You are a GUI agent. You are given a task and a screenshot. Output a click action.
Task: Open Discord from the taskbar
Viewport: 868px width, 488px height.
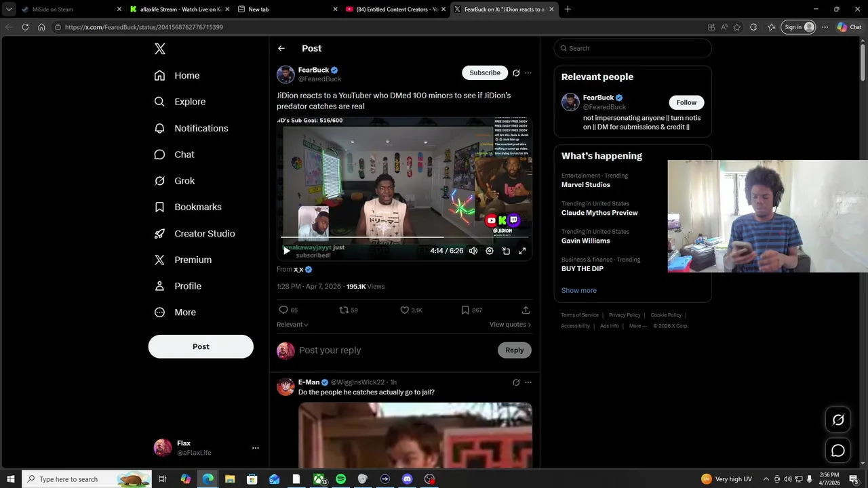(x=407, y=479)
